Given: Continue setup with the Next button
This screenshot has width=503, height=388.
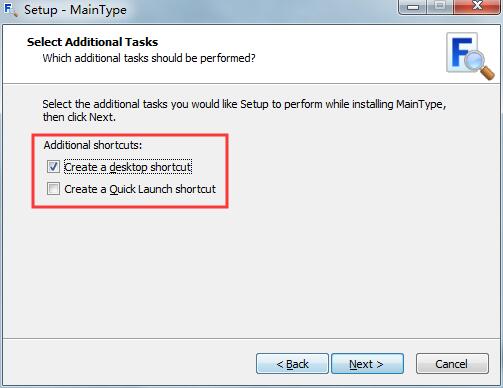Looking at the screenshot, I should click(x=367, y=364).
